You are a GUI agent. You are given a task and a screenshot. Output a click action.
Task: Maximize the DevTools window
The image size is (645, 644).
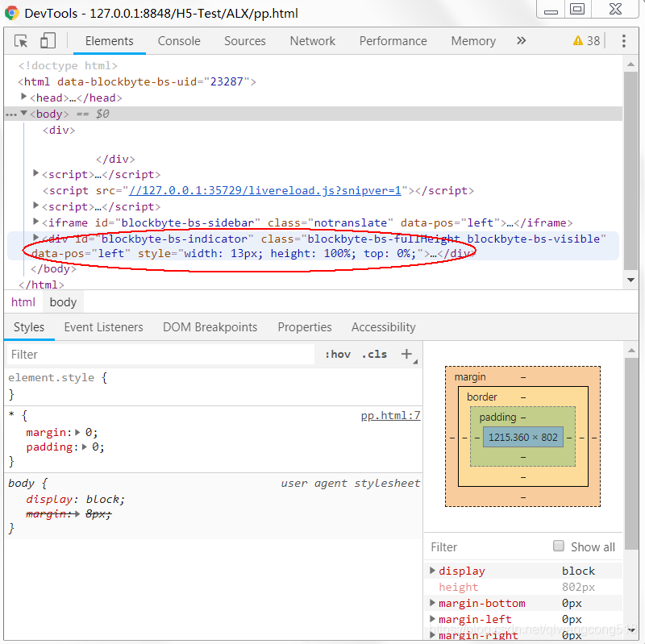click(577, 9)
